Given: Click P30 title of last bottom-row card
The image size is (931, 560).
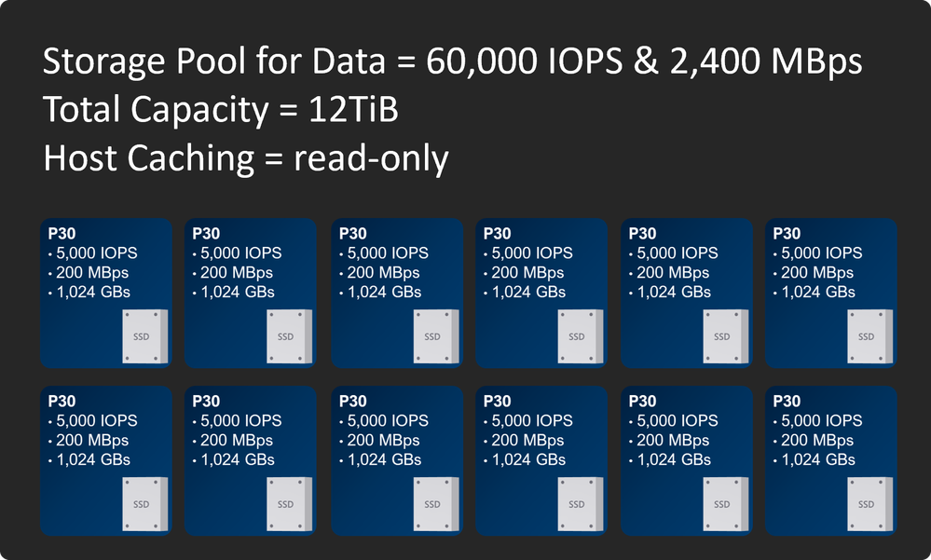Looking at the screenshot, I should click(x=787, y=402).
